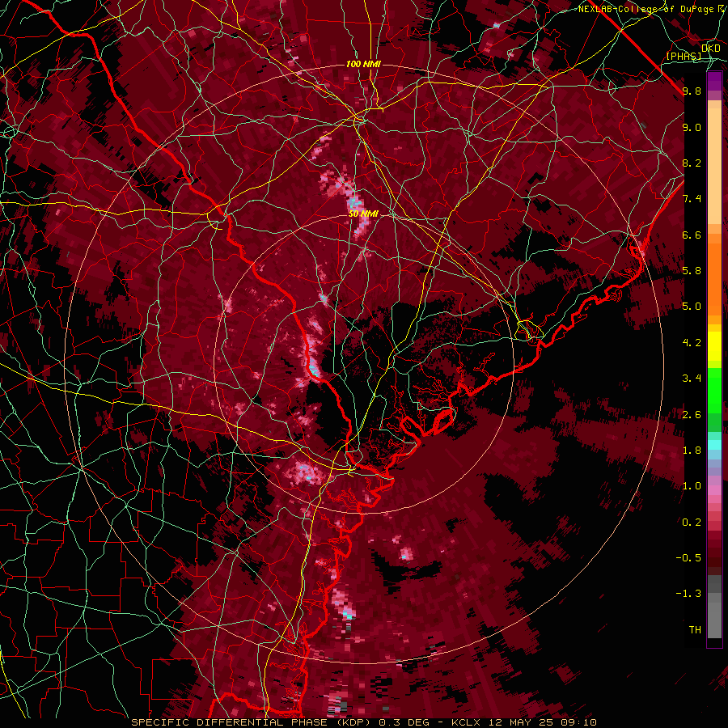Click the 6.6 value on color scale
The width and height of the screenshot is (728, 728).
[x=692, y=235]
